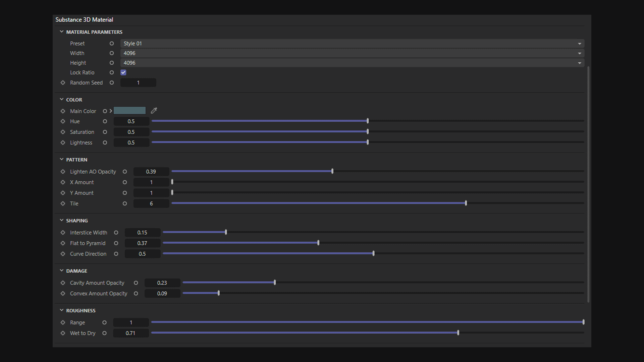The image size is (644, 362).
Task: Click the Interstice Width value 0.15
Action: point(143,233)
